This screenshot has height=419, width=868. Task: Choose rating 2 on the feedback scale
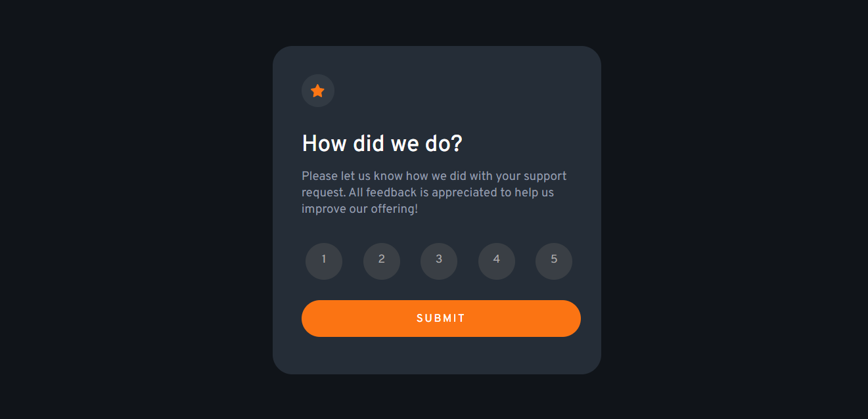[x=382, y=261]
